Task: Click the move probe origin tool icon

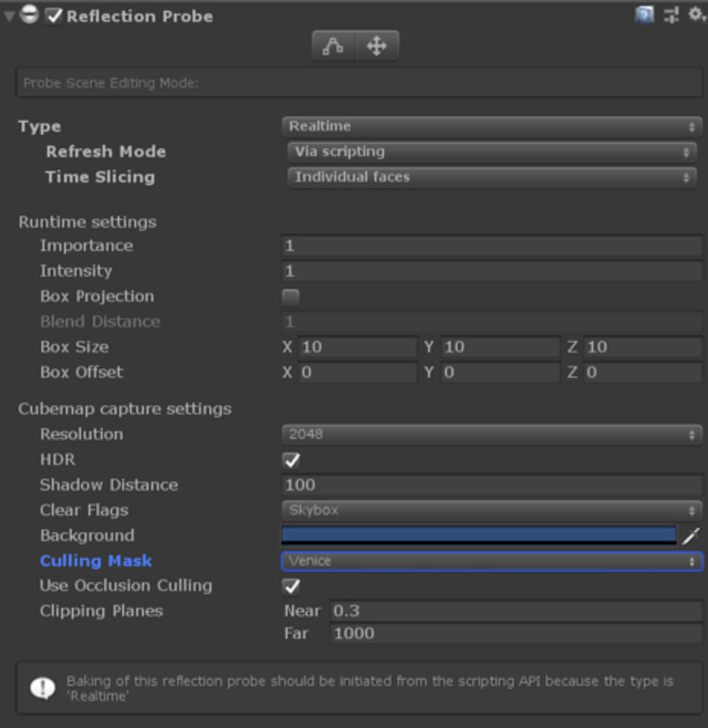Action: [x=376, y=46]
